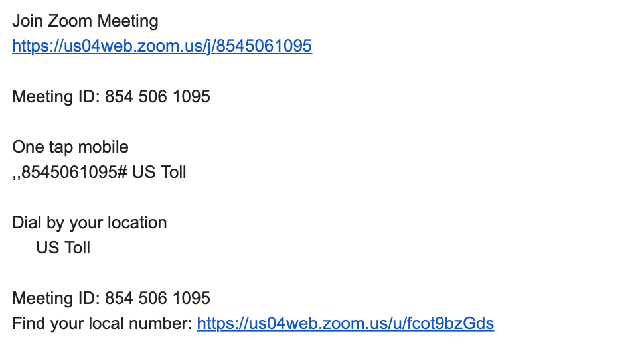Image resolution: width=644 pixels, height=357 pixels.
Task: Click the indented "US Toll" line
Action: (x=63, y=248)
